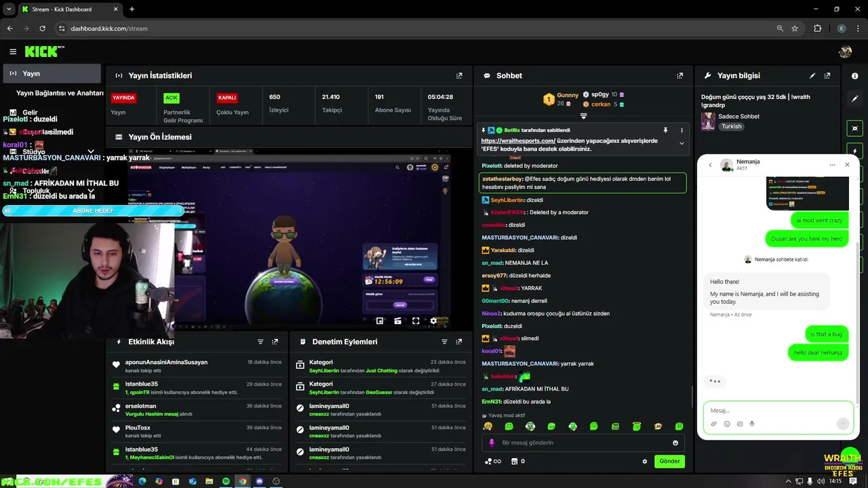Pop out the Yayın İstatistikleri panel

point(459,76)
